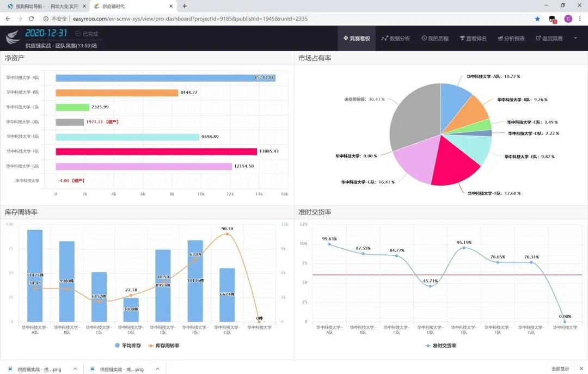The width and height of the screenshot is (588, 374).
Task: Go back using browser back arrow
Action: 8,19
